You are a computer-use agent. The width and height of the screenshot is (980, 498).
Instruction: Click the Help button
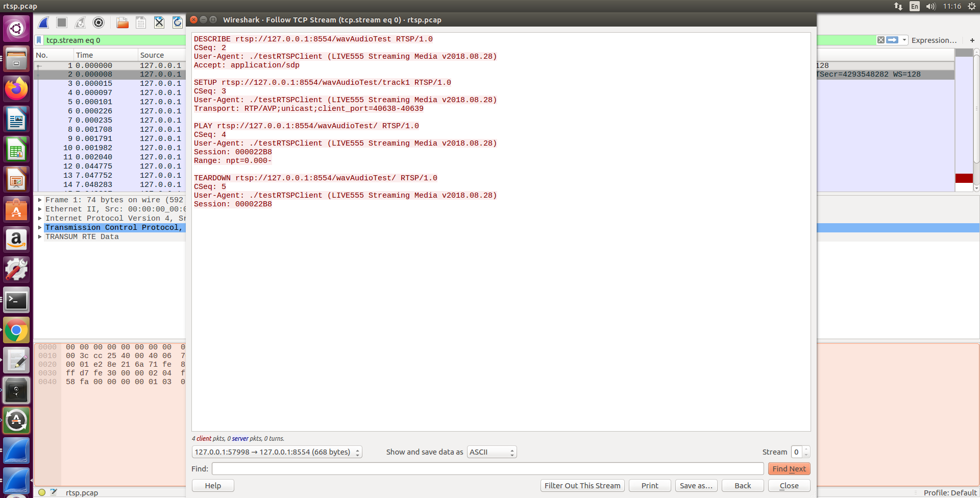click(x=213, y=486)
